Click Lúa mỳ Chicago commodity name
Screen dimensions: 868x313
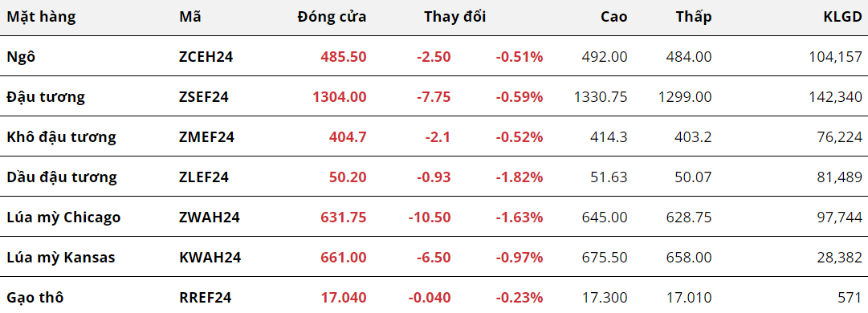tap(63, 217)
